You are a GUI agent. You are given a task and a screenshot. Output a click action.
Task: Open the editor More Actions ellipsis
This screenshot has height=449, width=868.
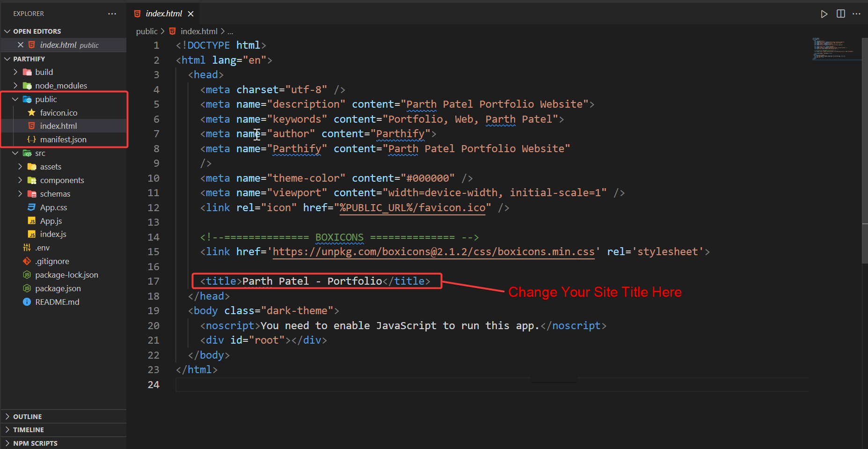[x=856, y=14]
